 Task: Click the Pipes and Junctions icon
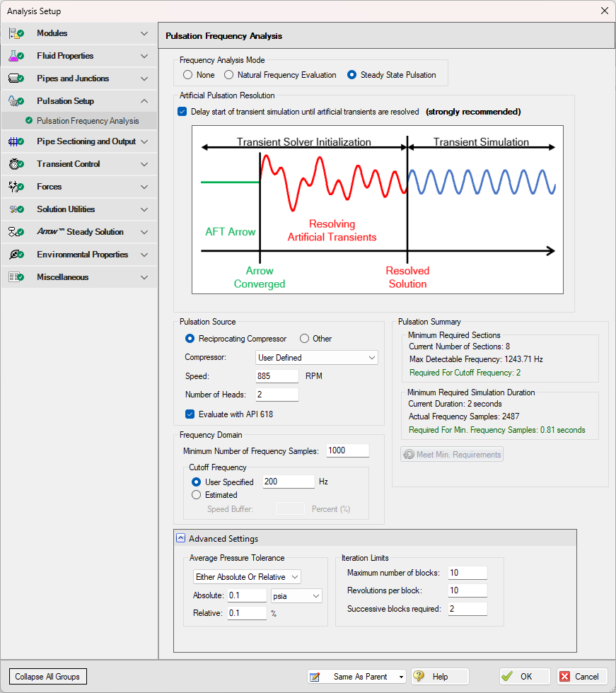click(14, 78)
